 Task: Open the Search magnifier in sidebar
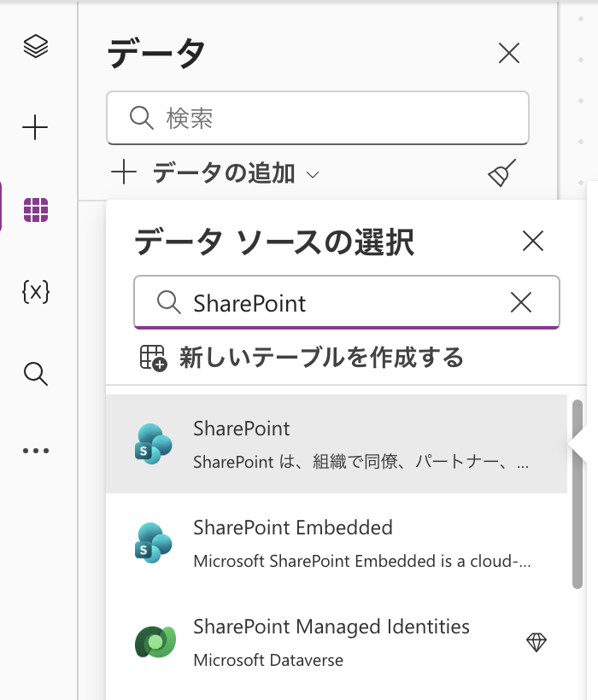click(x=36, y=374)
